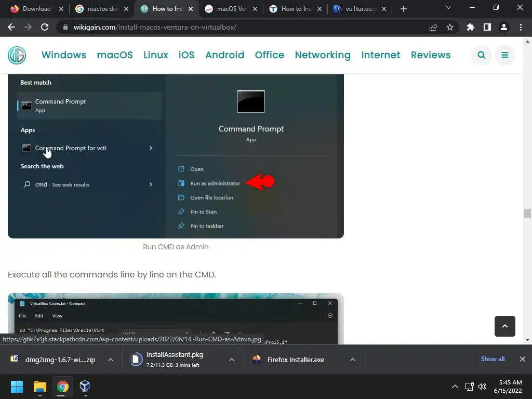Go to the Networking section
The image size is (532, 399).
(x=323, y=55)
